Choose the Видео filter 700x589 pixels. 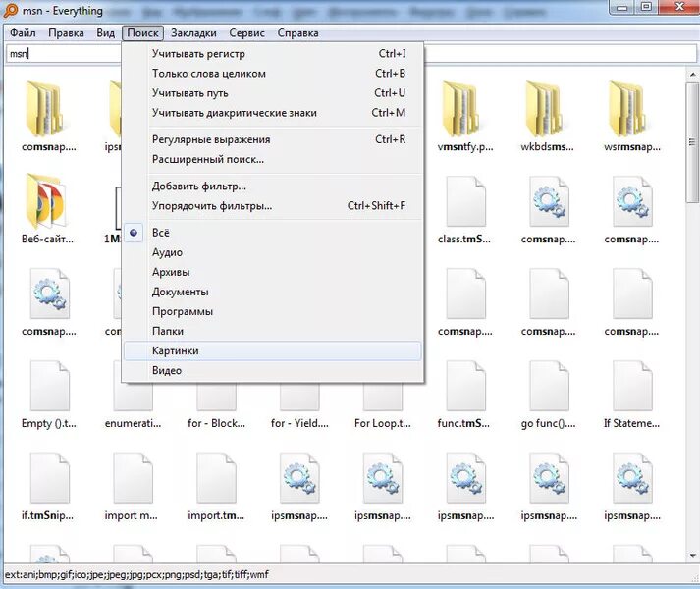tap(273, 370)
